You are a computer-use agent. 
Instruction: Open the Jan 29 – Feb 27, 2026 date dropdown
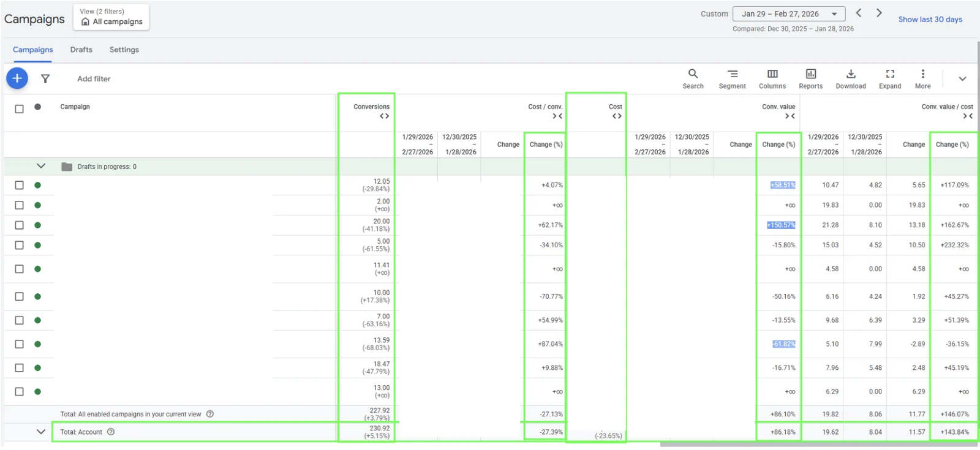[789, 13]
